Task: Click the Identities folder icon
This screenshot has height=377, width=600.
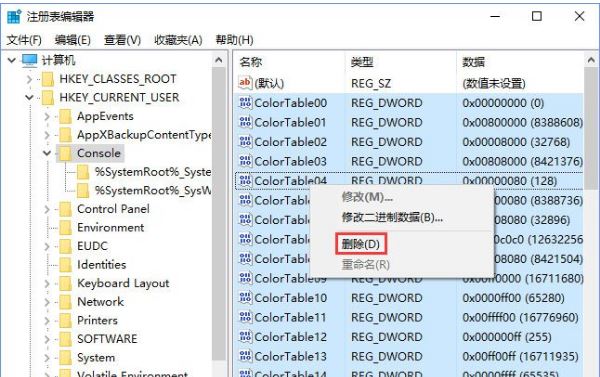Action: 65,265
